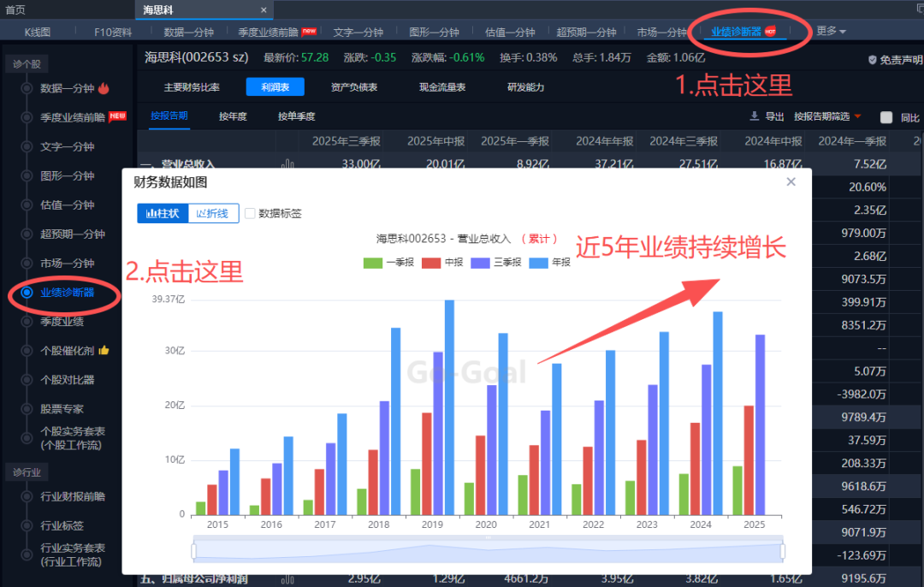
Task: Click chart icon in 归属母公司净利润 row
Action: pos(287,578)
